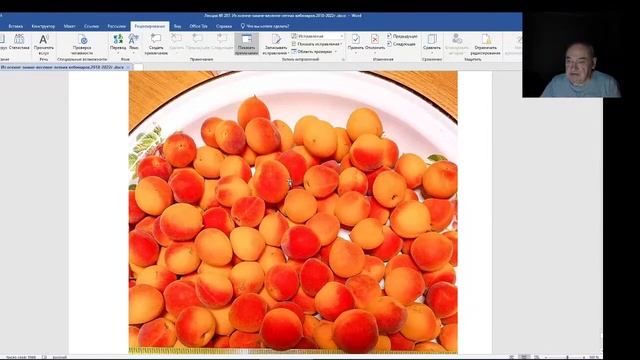This screenshot has height=360, width=640.
Task: Select the Рецензирование tab
Action: [150, 26]
